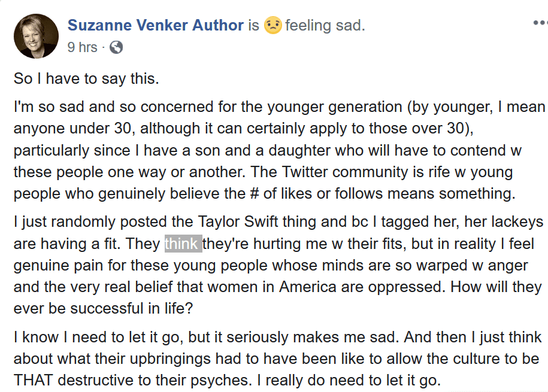
Task: Click the public globe privacy icon
Action: click(x=116, y=47)
